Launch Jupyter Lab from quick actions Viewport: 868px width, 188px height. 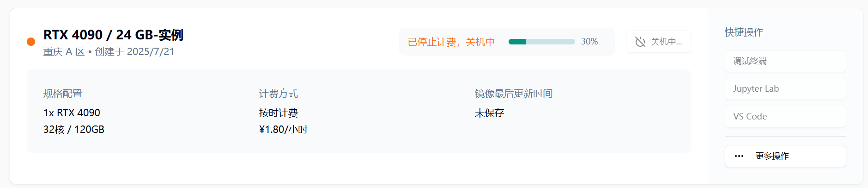[785, 89]
